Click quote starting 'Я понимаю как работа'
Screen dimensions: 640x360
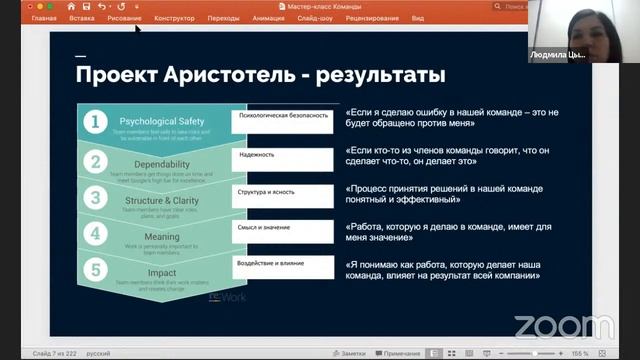(x=443, y=270)
